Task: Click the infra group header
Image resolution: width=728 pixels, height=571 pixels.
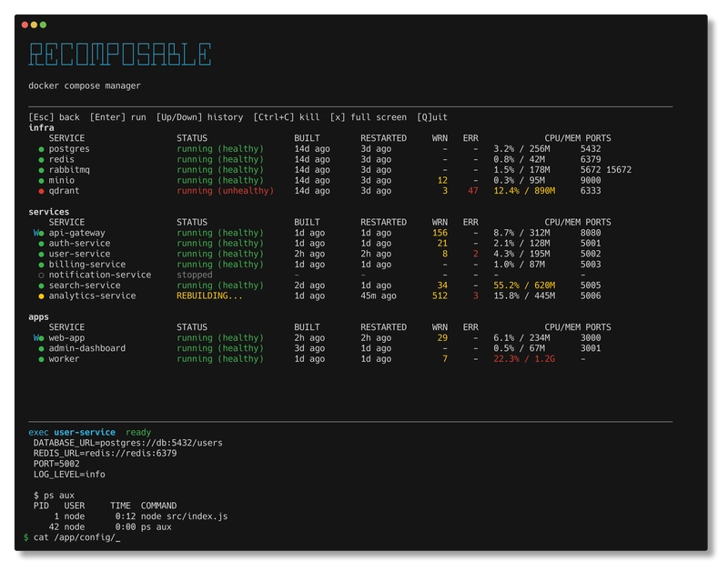Action: (41, 128)
